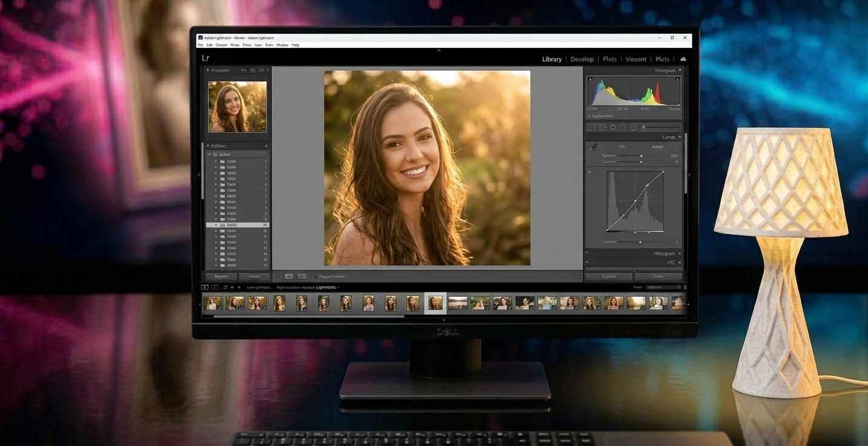Click the grid view icon in bottom toolbar

coord(278,276)
